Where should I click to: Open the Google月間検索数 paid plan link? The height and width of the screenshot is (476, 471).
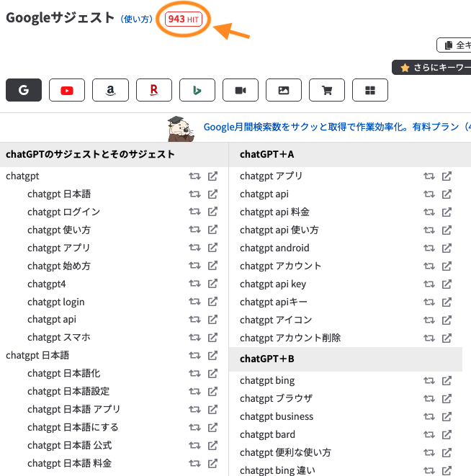[x=331, y=127]
